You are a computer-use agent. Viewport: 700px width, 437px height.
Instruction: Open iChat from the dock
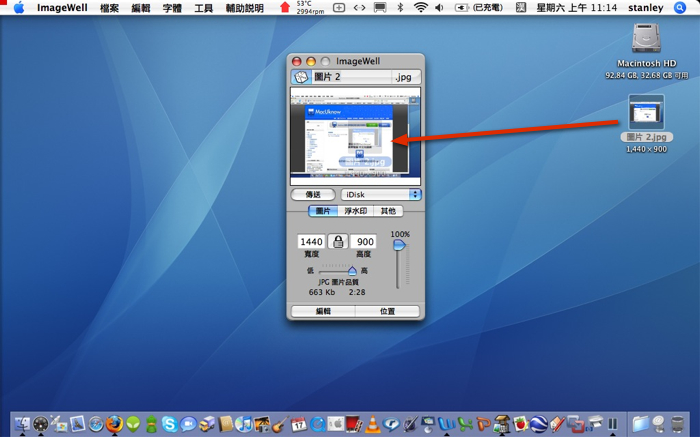[188, 423]
